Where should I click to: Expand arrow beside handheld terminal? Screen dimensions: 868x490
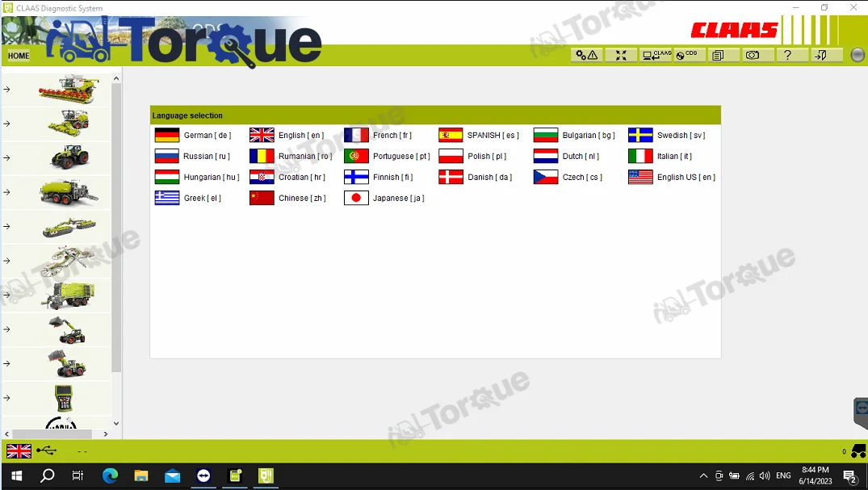6,398
